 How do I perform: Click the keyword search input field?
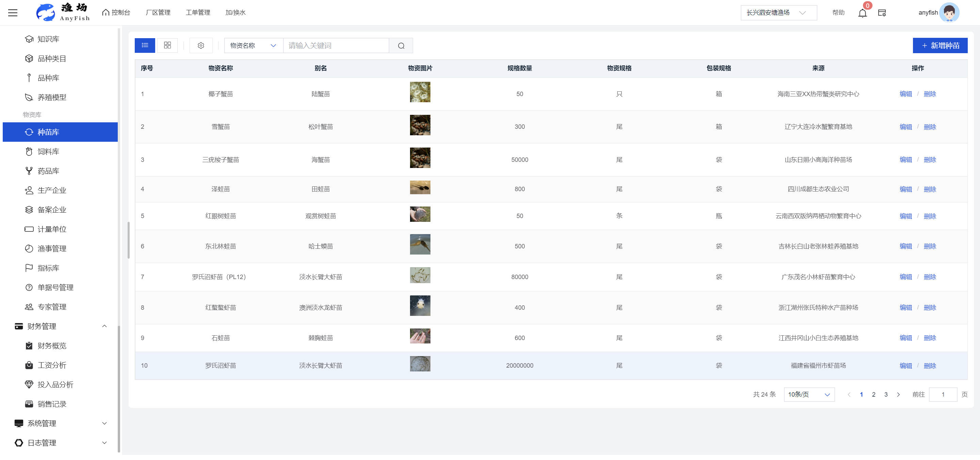tap(336, 46)
